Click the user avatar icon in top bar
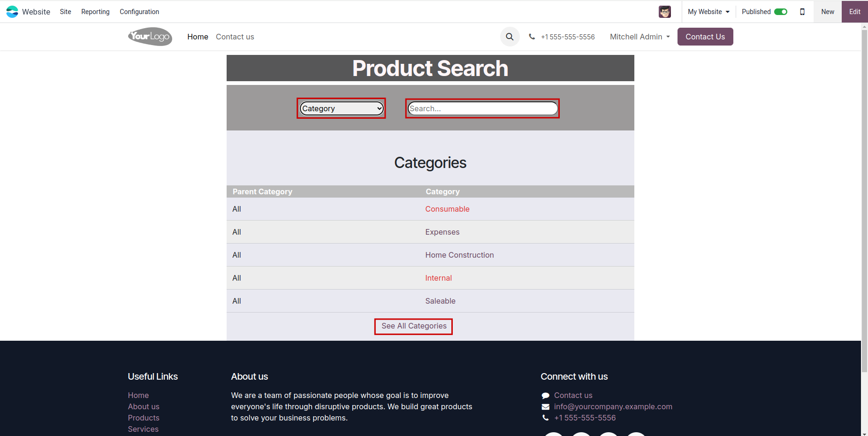 coord(664,12)
